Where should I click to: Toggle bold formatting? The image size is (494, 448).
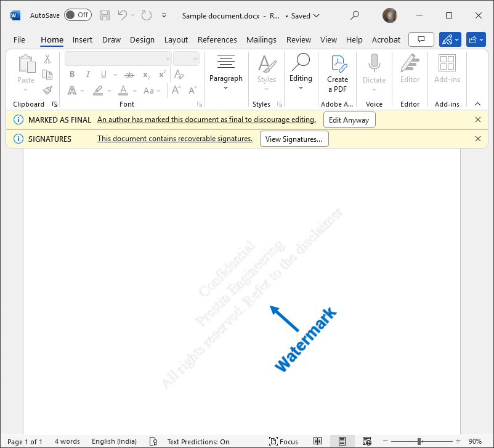click(72, 74)
